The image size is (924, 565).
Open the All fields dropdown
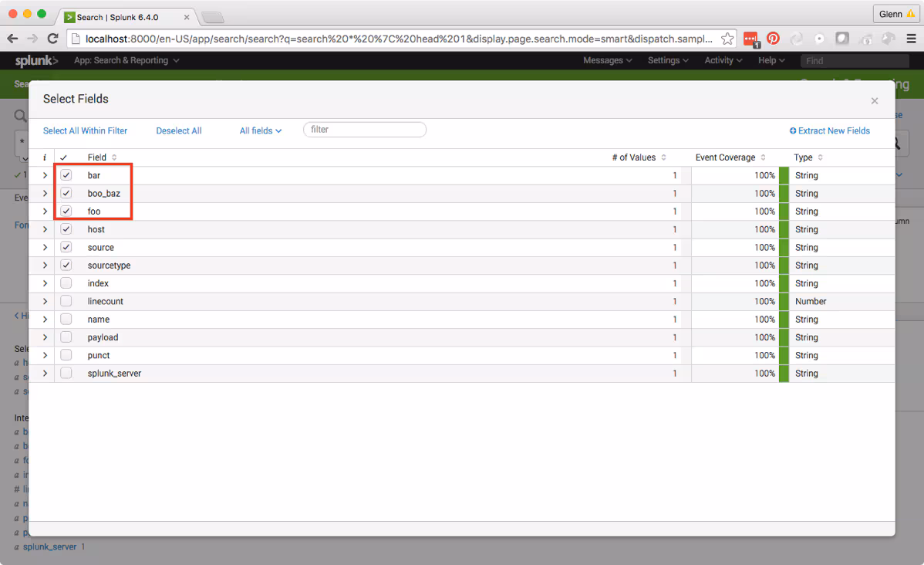coord(260,131)
